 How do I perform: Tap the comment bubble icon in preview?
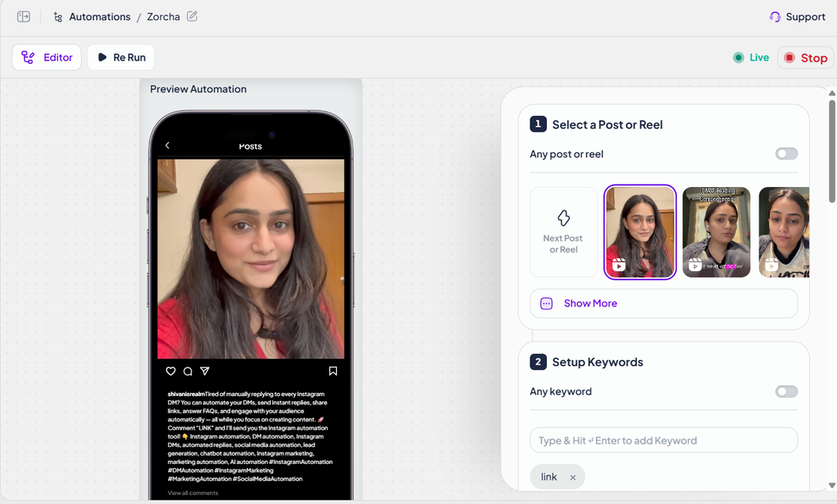pos(188,371)
